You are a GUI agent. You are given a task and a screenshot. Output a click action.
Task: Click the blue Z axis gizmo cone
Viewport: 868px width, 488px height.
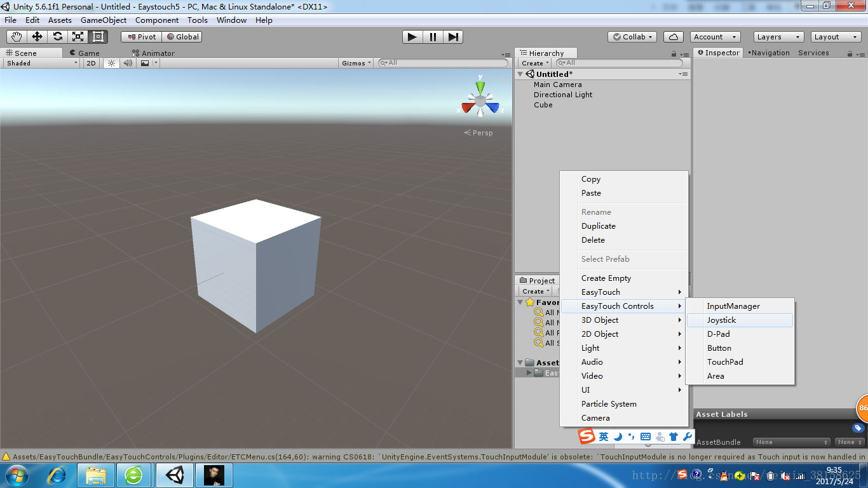(x=494, y=107)
